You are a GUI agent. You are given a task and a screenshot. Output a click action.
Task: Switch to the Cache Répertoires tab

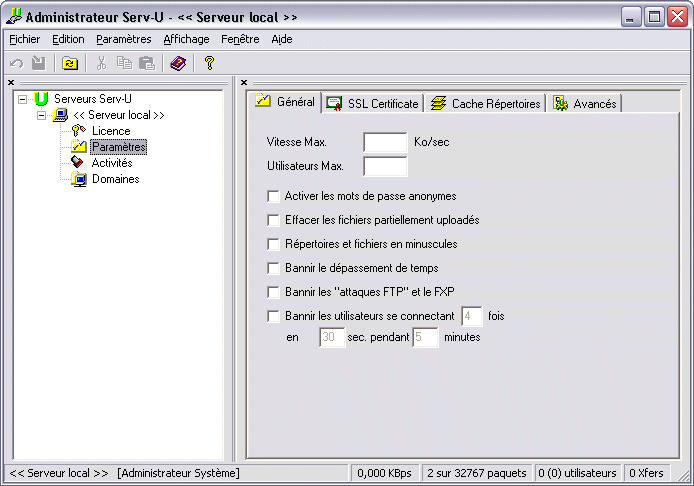[x=485, y=104]
